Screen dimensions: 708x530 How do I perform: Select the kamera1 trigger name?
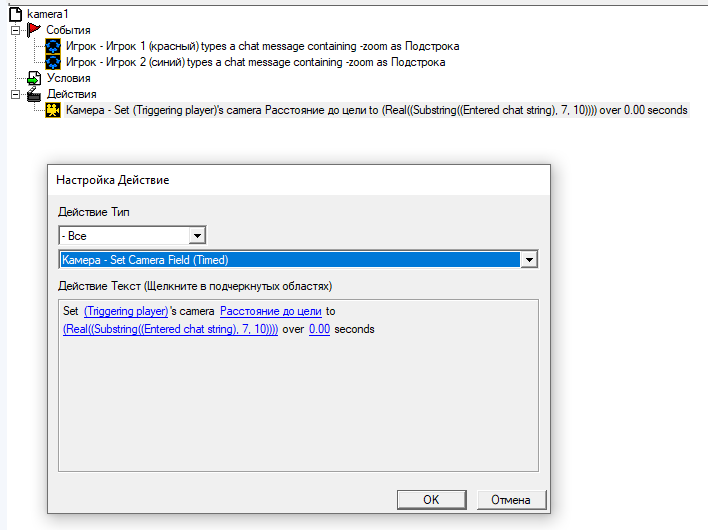(x=47, y=14)
